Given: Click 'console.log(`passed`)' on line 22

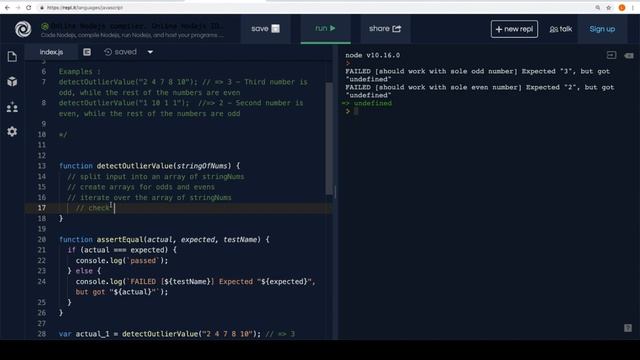Looking at the screenshot, I should 122,260.
